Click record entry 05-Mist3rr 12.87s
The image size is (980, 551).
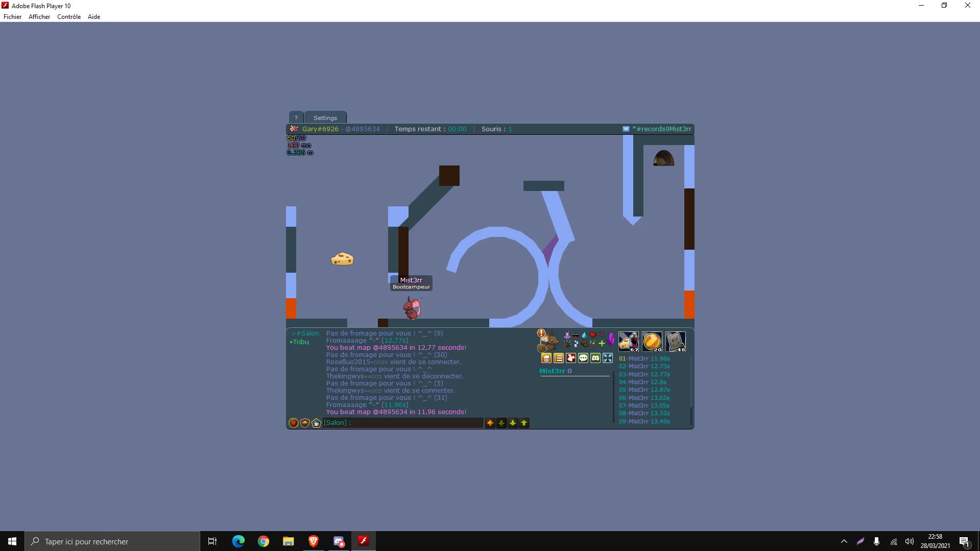[x=644, y=390]
